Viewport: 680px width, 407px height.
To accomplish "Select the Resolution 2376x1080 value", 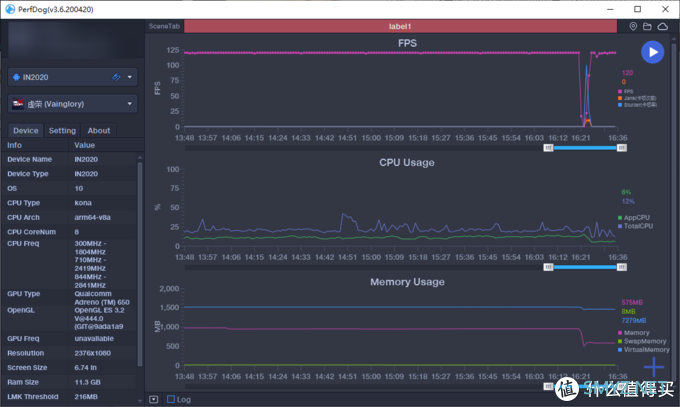I will tap(92, 353).
